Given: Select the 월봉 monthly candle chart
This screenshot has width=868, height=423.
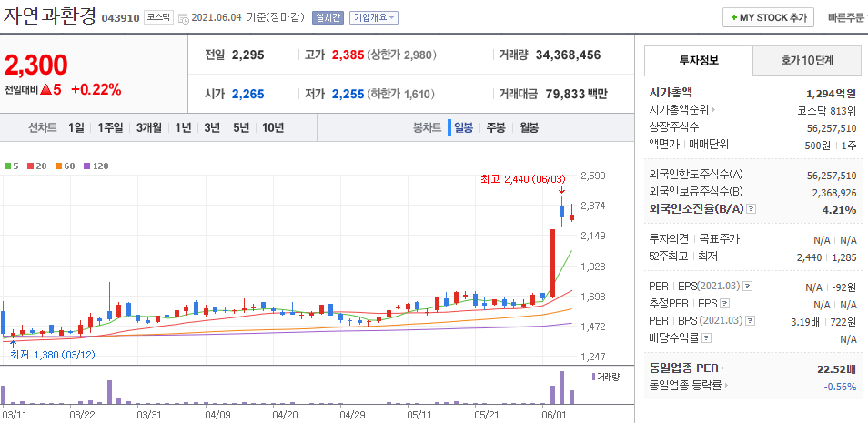Looking at the screenshot, I should click(529, 128).
